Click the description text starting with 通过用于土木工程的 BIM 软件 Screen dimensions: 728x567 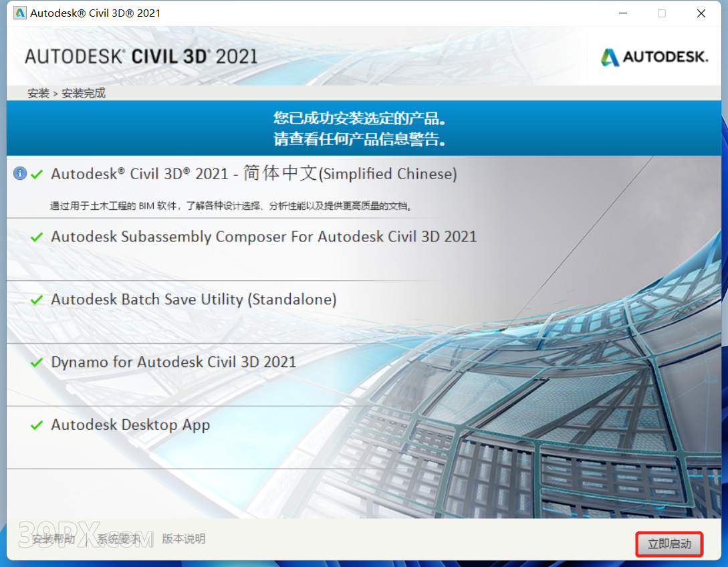231,206
